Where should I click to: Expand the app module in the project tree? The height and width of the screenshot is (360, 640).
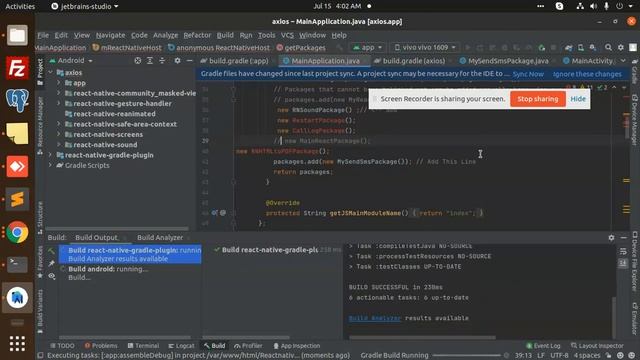[59, 83]
